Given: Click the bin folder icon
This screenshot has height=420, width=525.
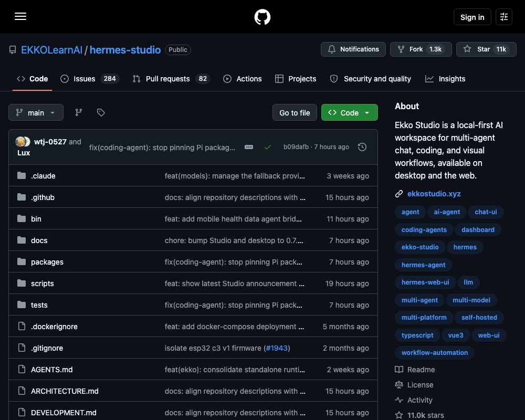Looking at the screenshot, I should tap(22, 219).
